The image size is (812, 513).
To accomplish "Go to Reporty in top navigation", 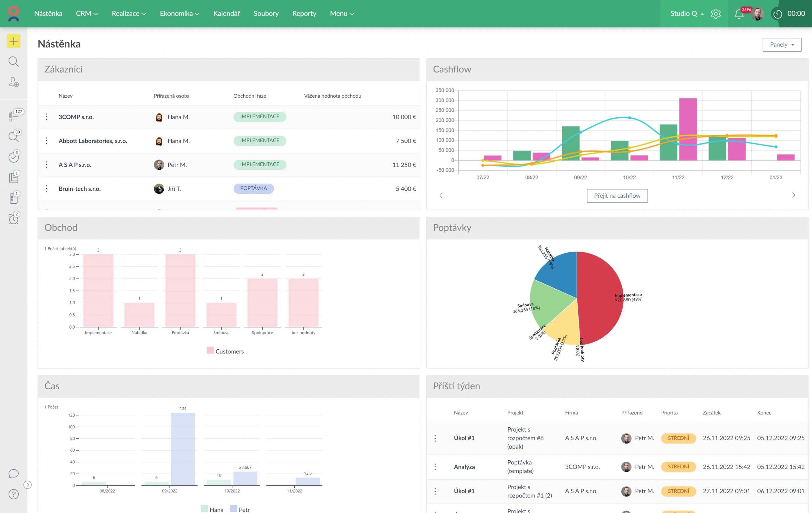I will coord(304,14).
